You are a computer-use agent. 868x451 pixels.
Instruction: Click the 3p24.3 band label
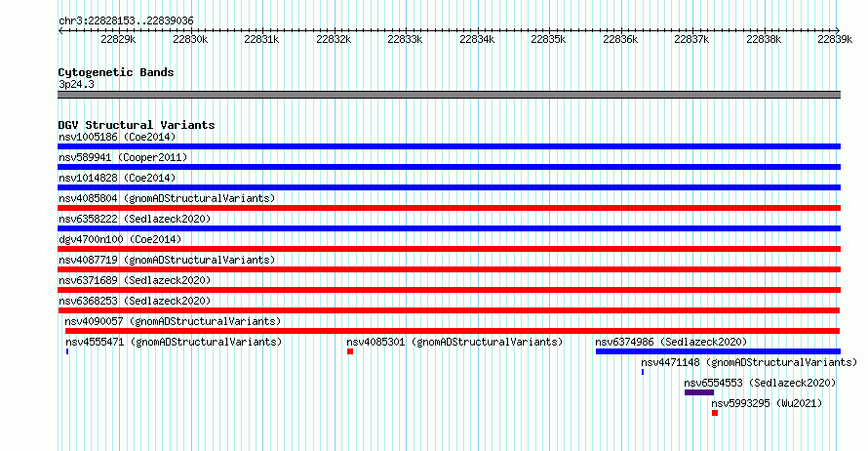pyautogui.click(x=76, y=84)
